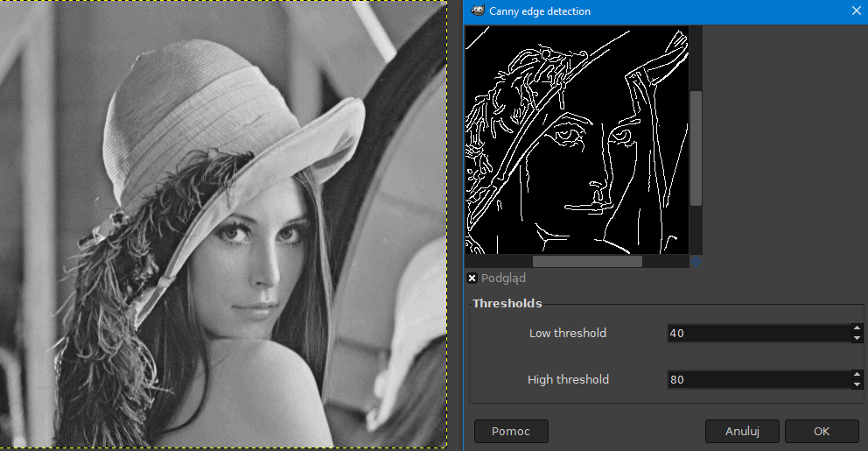Cancel the dialog with Anuluj
The image size is (868, 451).
[x=742, y=431]
